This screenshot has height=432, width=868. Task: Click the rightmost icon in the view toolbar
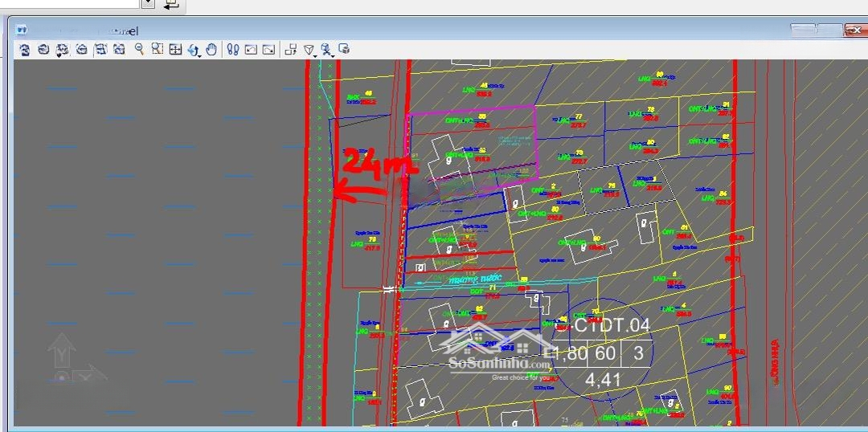[344, 50]
